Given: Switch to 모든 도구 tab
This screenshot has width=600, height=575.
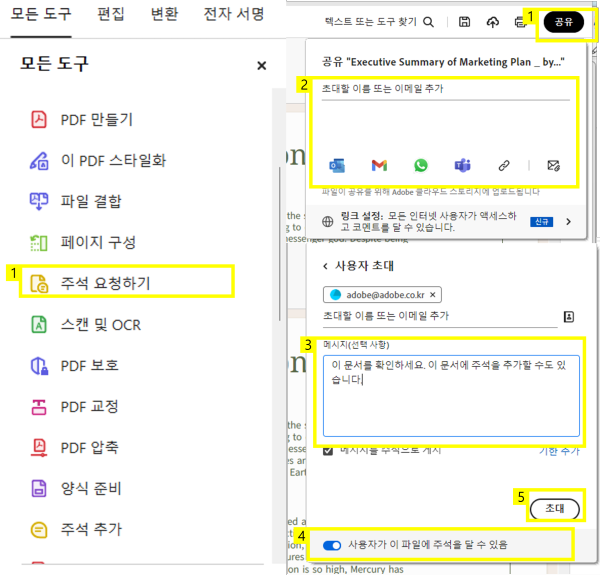Looking at the screenshot, I should (x=41, y=15).
